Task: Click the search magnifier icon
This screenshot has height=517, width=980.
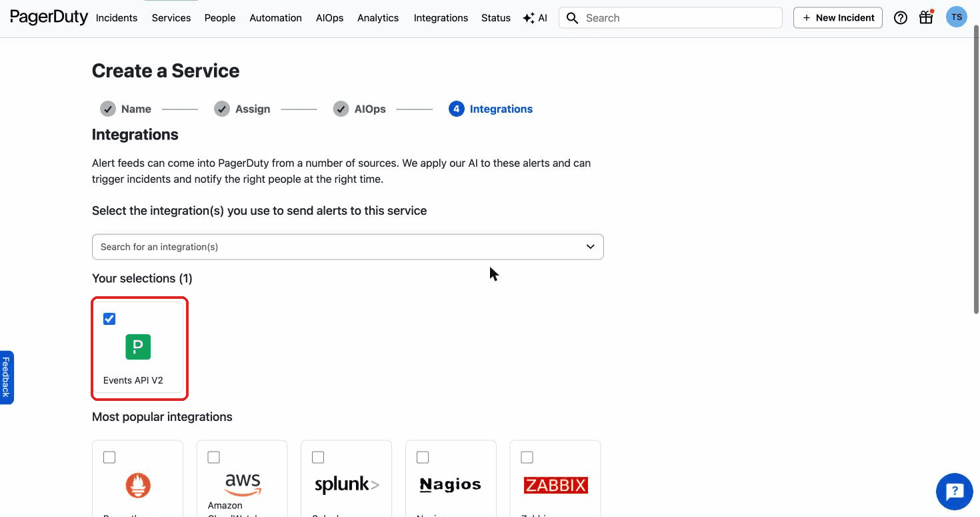Action: click(572, 18)
